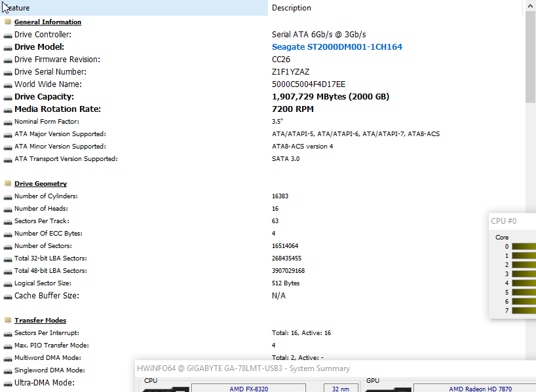The width and height of the screenshot is (536, 392).
Task: Click the drive icon beside ATA Major Version Supported
Action: click(x=7, y=135)
